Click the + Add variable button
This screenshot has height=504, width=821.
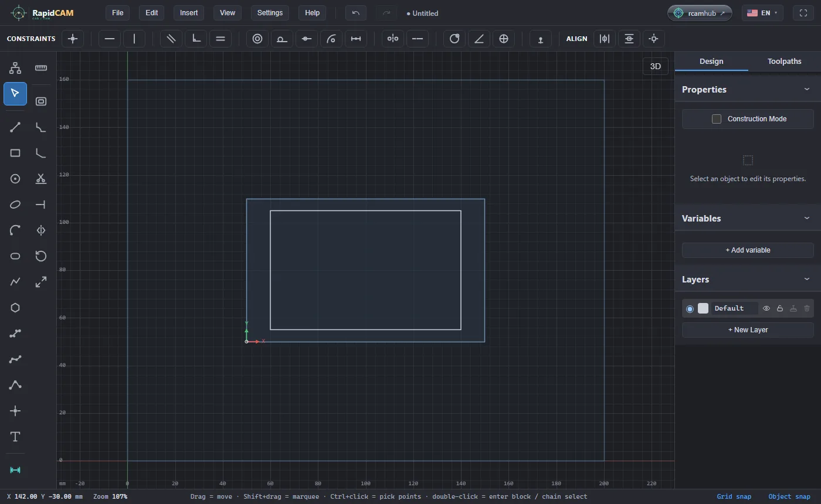coord(748,250)
